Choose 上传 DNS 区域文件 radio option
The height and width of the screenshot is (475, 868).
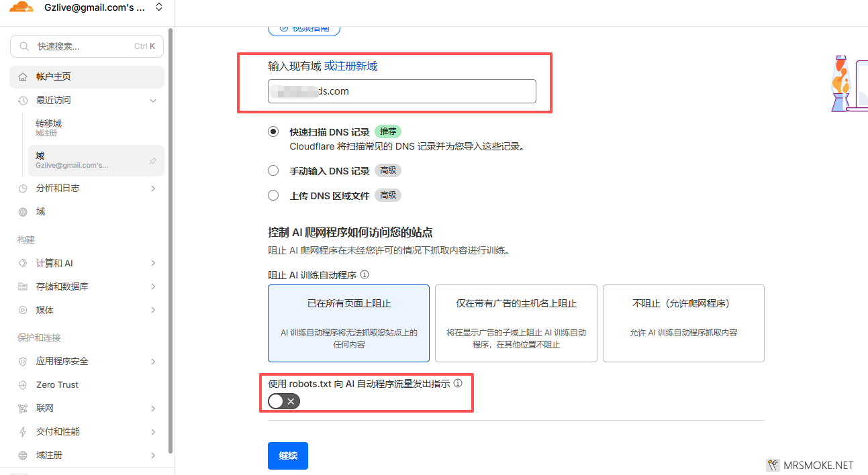click(x=273, y=195)
